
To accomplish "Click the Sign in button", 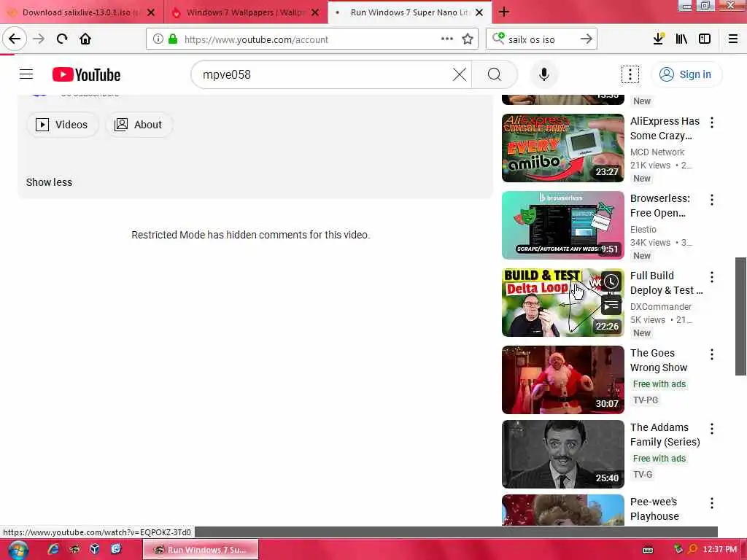I will [x=686, y=74].
